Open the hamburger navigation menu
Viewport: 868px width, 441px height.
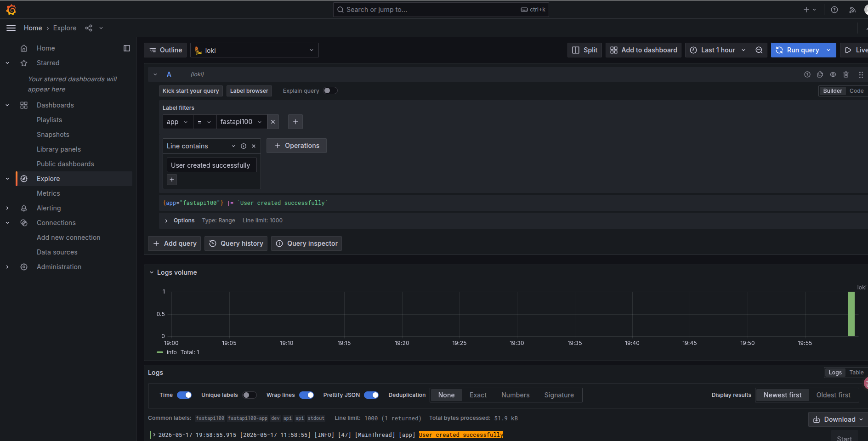point(11,28)
